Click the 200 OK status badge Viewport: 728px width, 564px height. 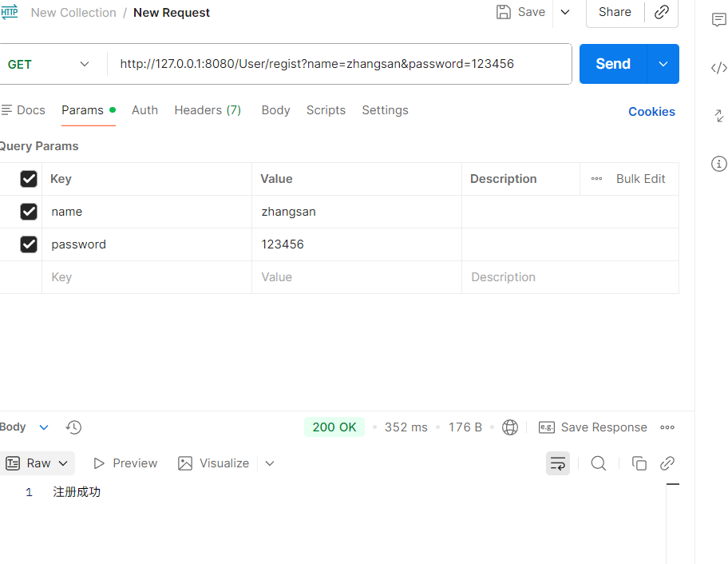[334, 427]
